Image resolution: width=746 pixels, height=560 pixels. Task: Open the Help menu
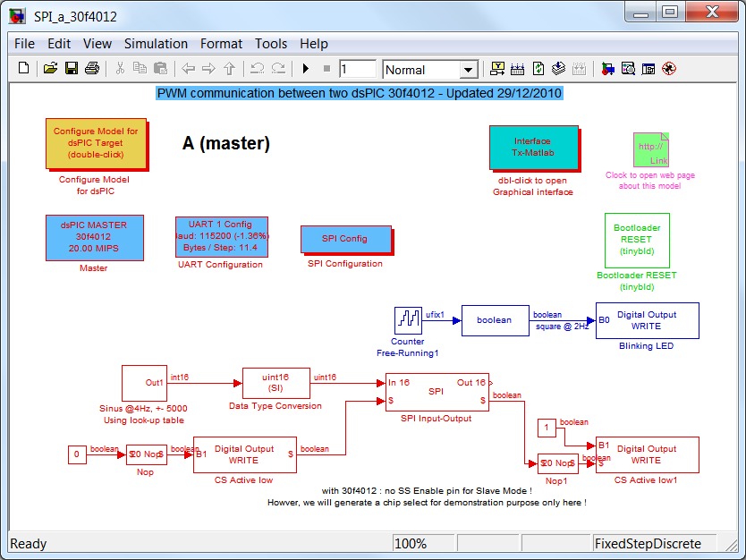point(314,44)
